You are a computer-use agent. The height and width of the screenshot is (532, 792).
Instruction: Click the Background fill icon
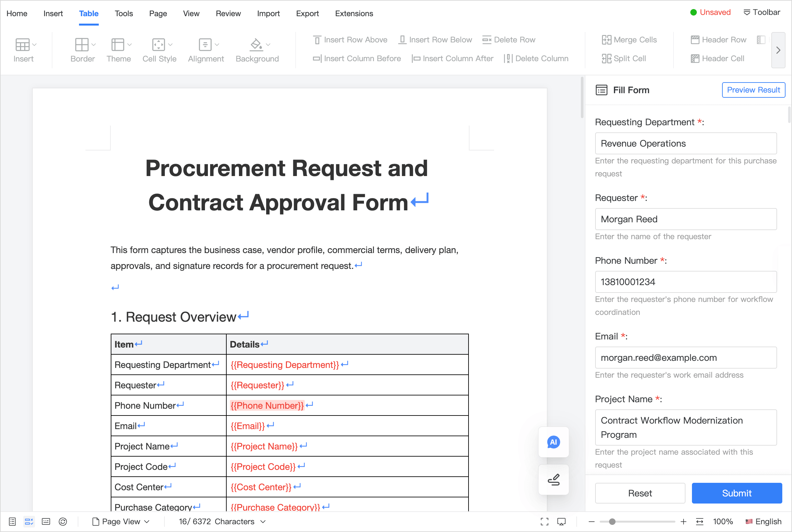[x=256, y=44]
